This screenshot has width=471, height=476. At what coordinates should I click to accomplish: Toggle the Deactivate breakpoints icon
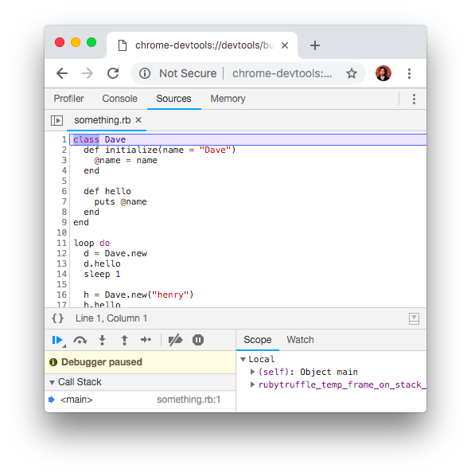pyautogui.click(x=175, y=340)
